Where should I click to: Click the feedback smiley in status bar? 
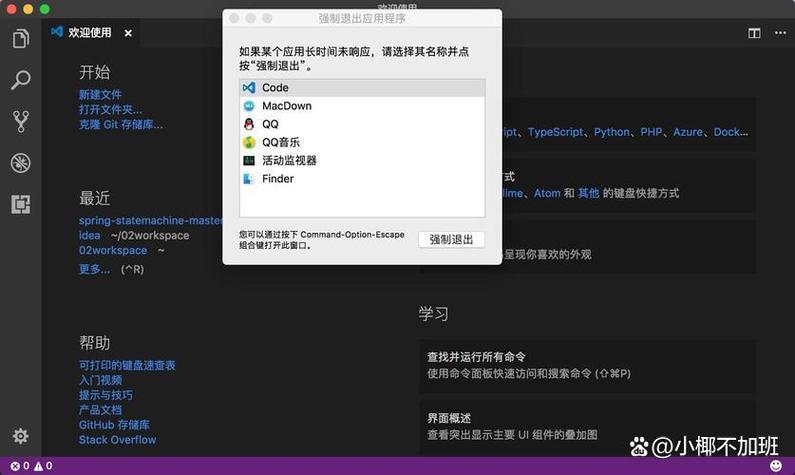tap(776, 465)
